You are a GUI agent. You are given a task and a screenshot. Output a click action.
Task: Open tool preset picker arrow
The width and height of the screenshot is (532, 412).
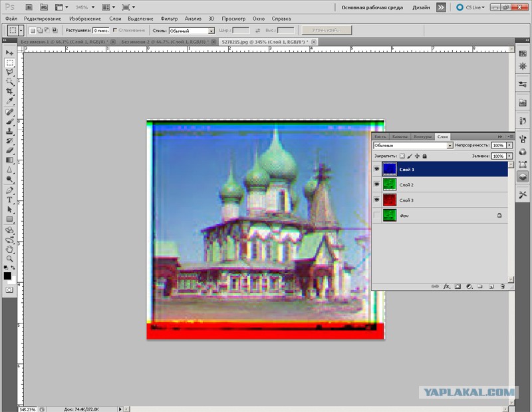coord(21,31)
